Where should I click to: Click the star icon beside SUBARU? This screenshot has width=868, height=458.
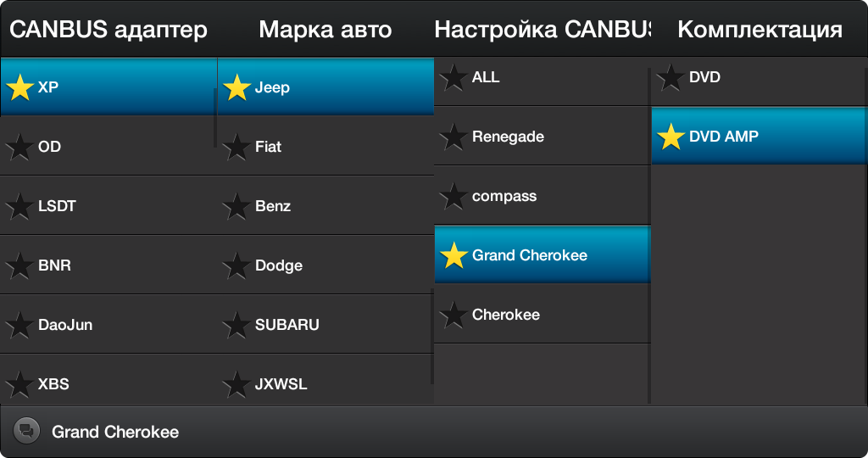(236, 325)
